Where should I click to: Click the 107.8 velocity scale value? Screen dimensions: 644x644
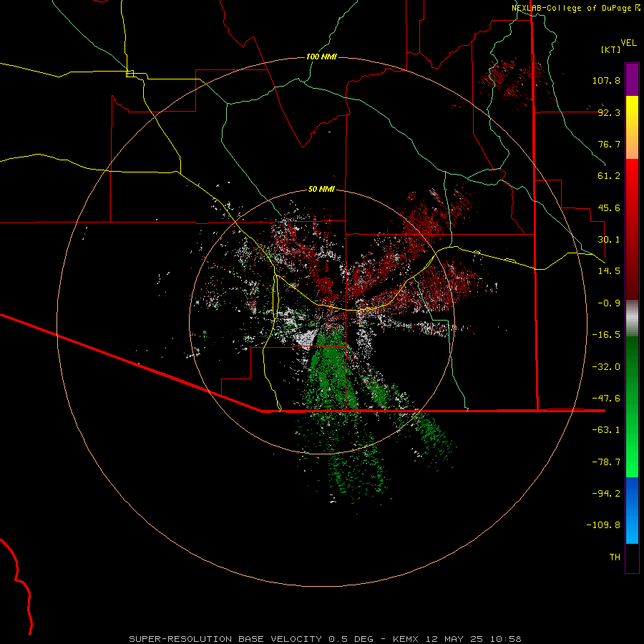[606, 80]
